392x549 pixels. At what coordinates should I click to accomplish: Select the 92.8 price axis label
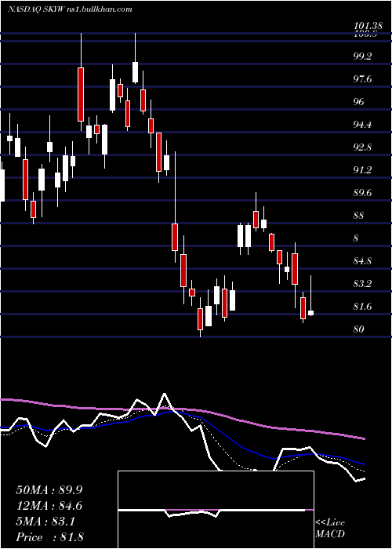tap(363, 147)
